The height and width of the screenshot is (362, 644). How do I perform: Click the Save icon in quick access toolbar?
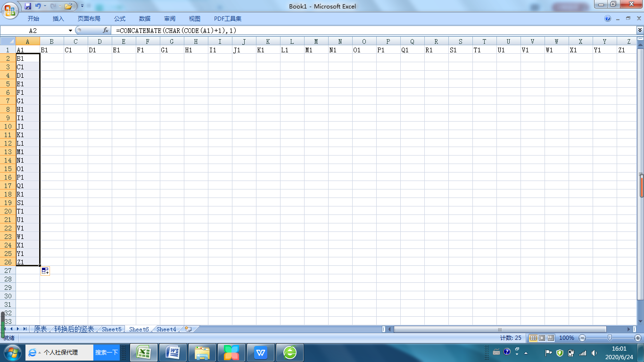point(28,6)
